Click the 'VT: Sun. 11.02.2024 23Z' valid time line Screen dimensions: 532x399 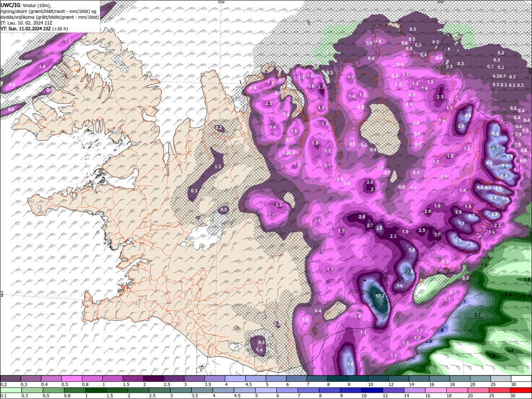[26, 29]
